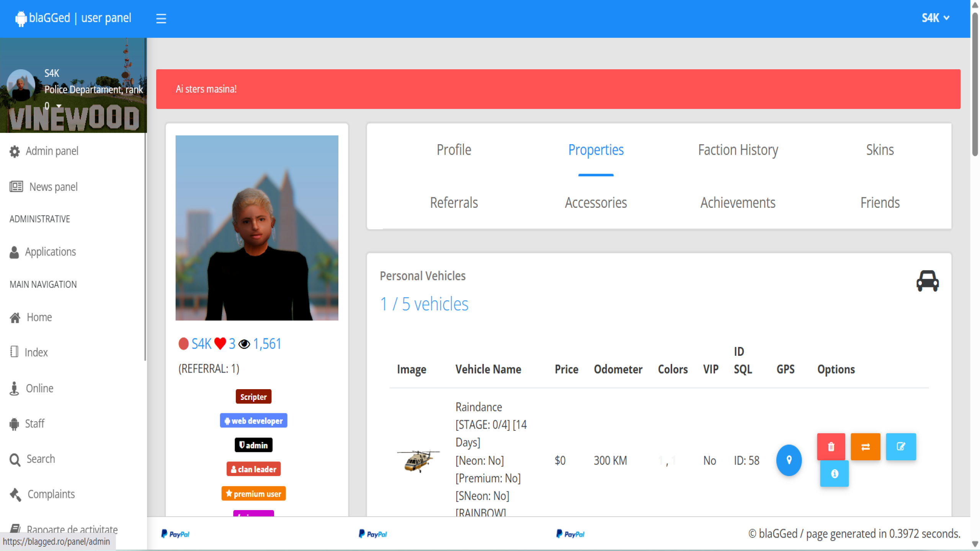Click the red trash delete vehicle button
The height and width of the screenshot is (551, 980).
pos(831,447)
